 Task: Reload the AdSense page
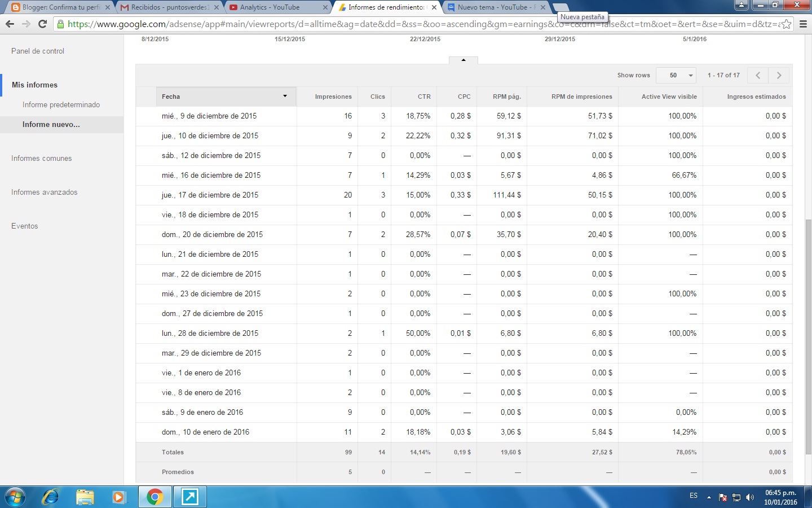click(42, 24)
